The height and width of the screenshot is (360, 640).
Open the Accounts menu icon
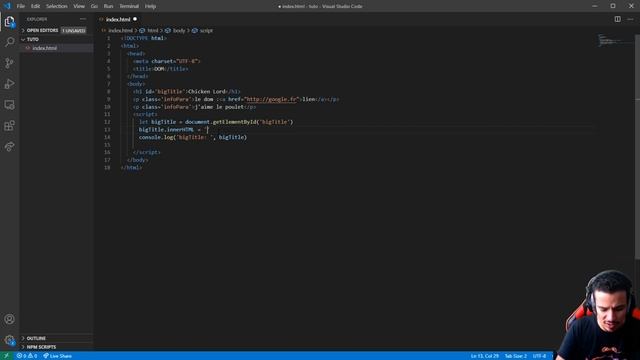(x=9, y=319)
